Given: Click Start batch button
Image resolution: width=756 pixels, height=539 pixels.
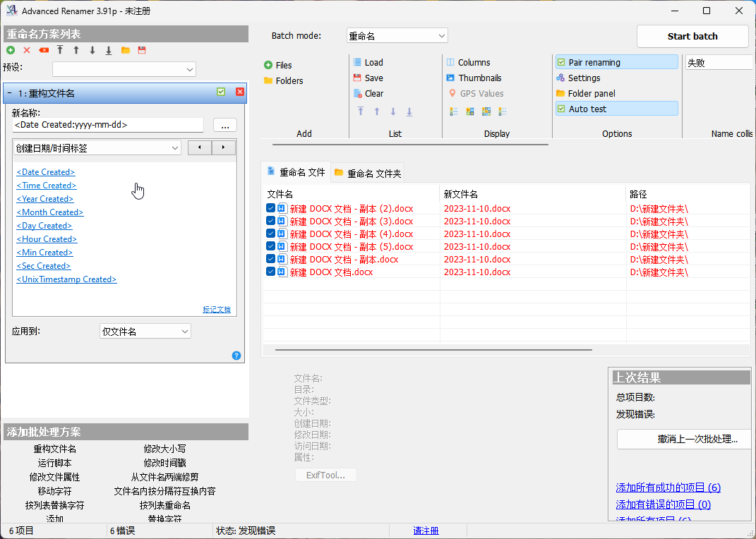Looking at the screenshot, I should click(x=692, y=36).
